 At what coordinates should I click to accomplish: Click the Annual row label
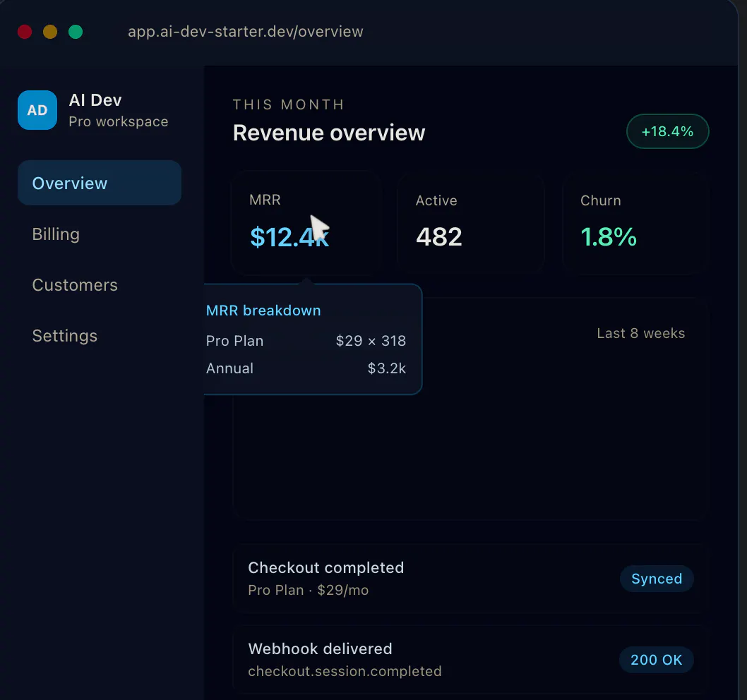pos(229,368)
